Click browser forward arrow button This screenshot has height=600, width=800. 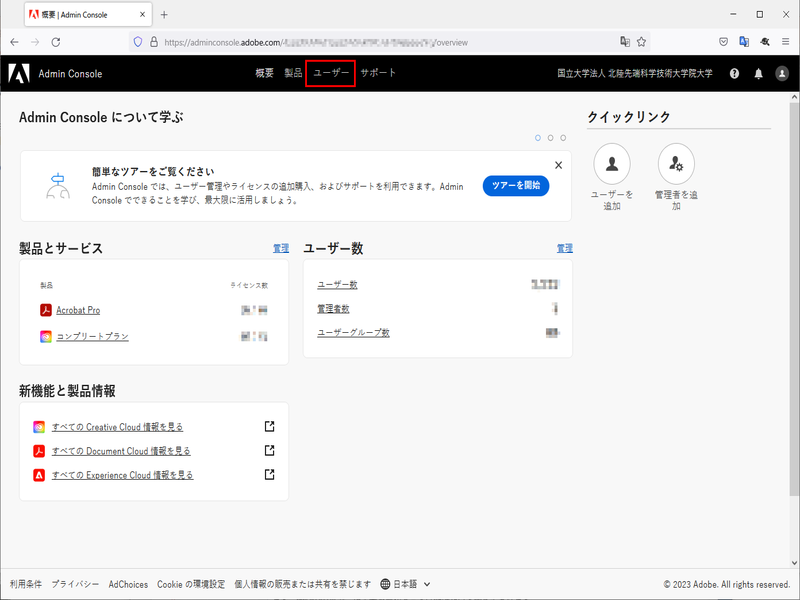[x=35, y=42]
